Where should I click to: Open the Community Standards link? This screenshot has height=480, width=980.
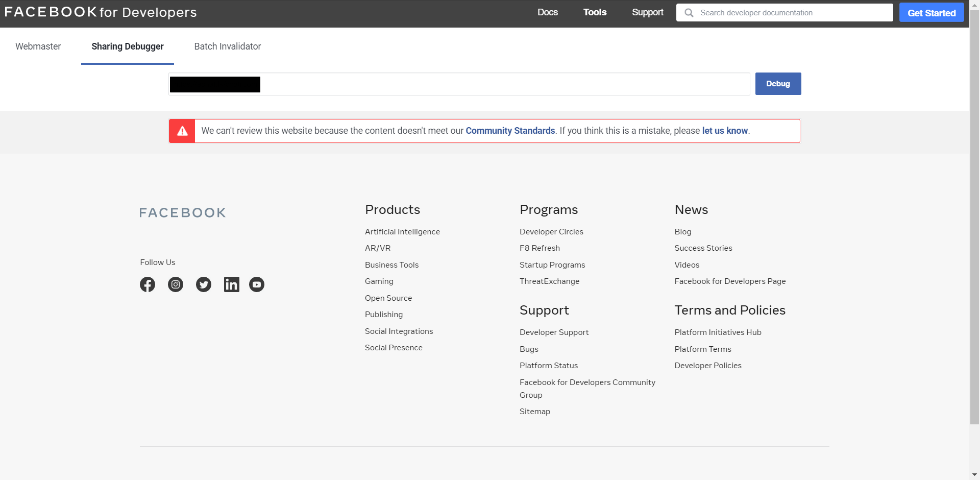(510, 131)
